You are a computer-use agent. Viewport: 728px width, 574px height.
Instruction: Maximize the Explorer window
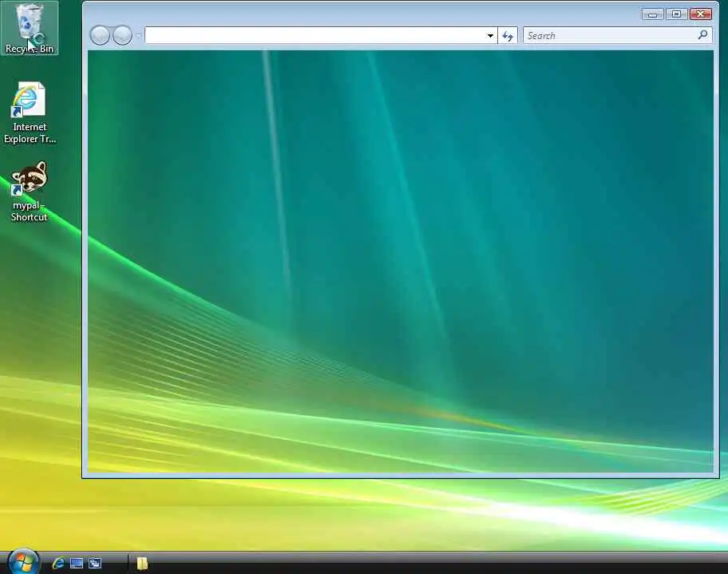[x=676, y=14]
